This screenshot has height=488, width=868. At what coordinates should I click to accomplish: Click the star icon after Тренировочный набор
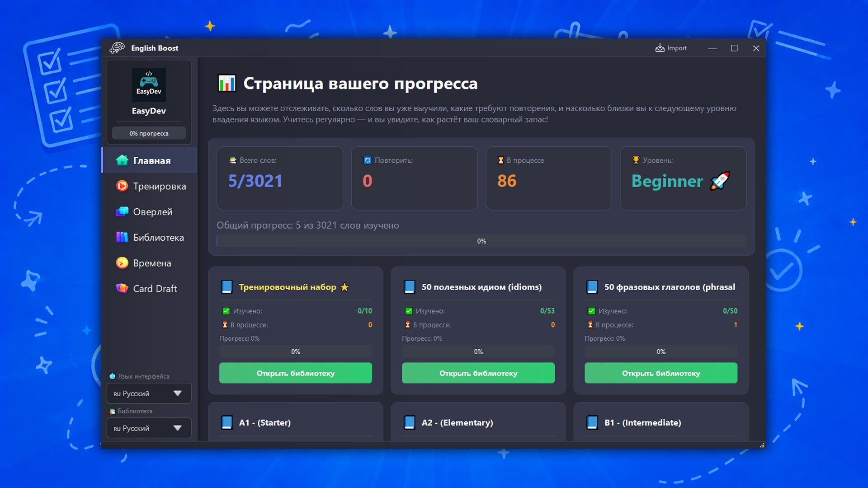(344, 287)
